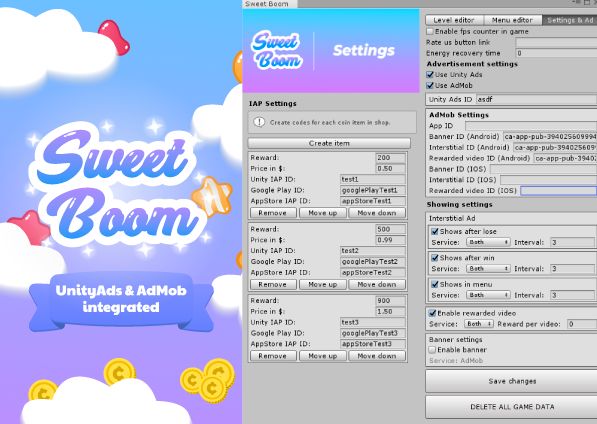This screenshot has width=597, height=424.
Task: Click the Rate us button link field
Action: [x=556, y=43]
